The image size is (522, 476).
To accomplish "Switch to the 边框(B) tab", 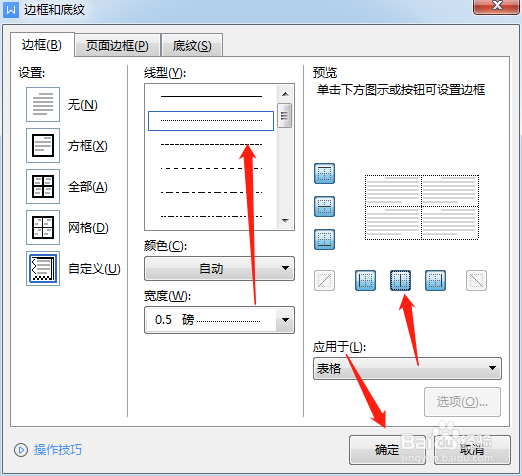I will (42, 45).
